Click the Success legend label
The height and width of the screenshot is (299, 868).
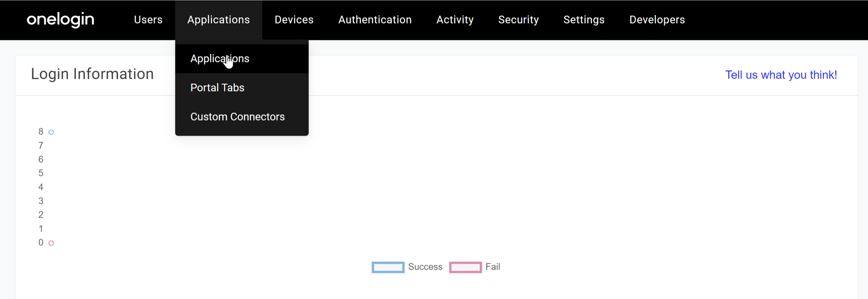425,267
